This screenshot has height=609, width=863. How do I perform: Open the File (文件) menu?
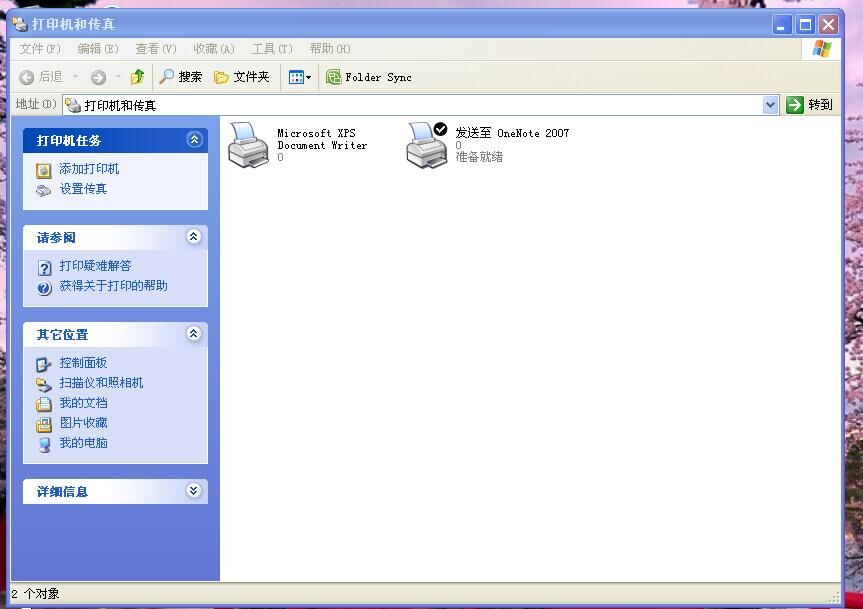pyautogui.click(x=40, y=49)
